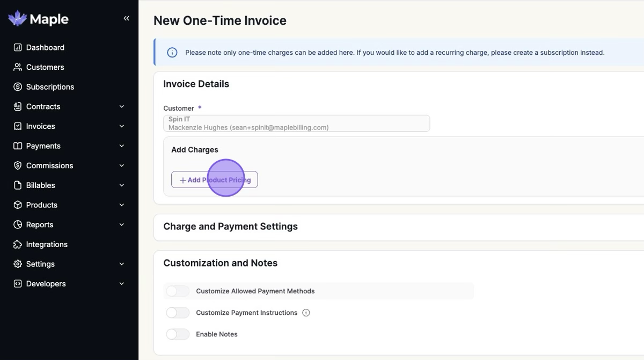Click the payment instructions info icon

tap(306, 313)
